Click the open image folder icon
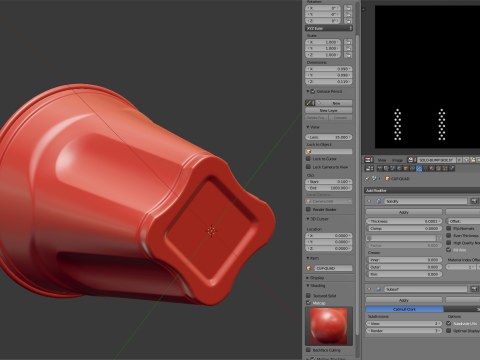480x360 pixels. click(x=473, y=160)
